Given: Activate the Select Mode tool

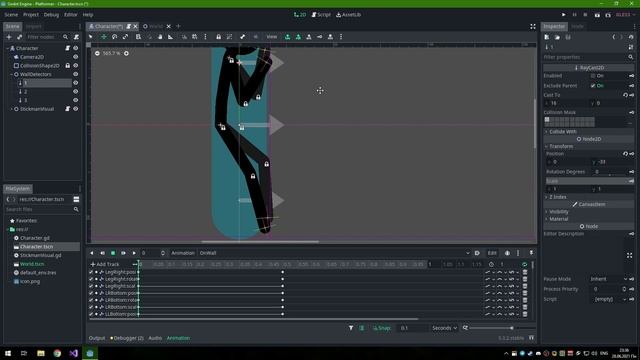Looking at the screenshot, I should point(91,37).
